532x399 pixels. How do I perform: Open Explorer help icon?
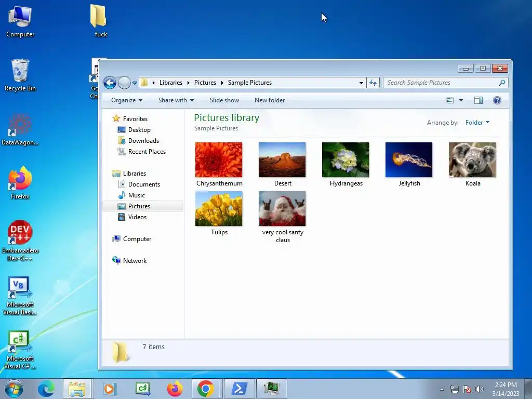497,100
